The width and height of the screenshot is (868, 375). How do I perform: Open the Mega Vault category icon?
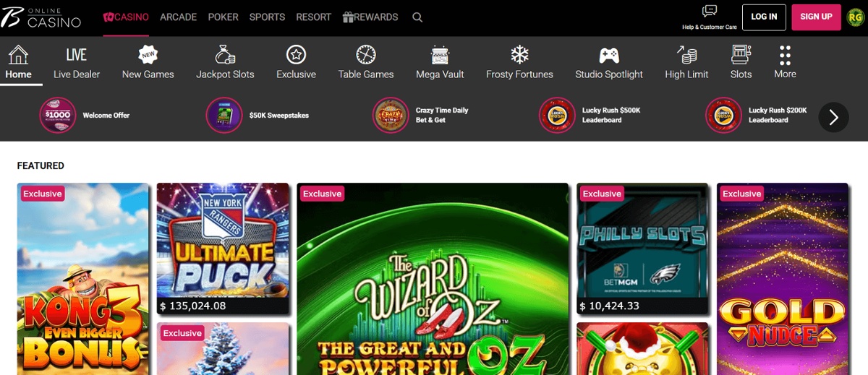(x=440, y=54)
